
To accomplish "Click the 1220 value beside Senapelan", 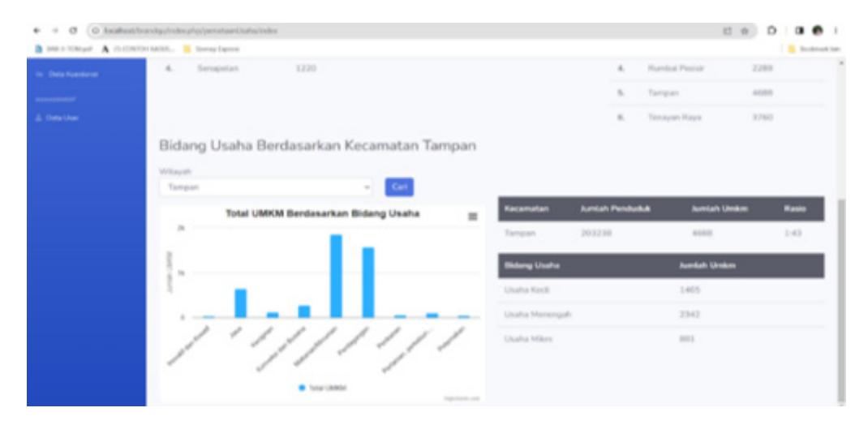I will pyautogui.click(x=306, y=69).
